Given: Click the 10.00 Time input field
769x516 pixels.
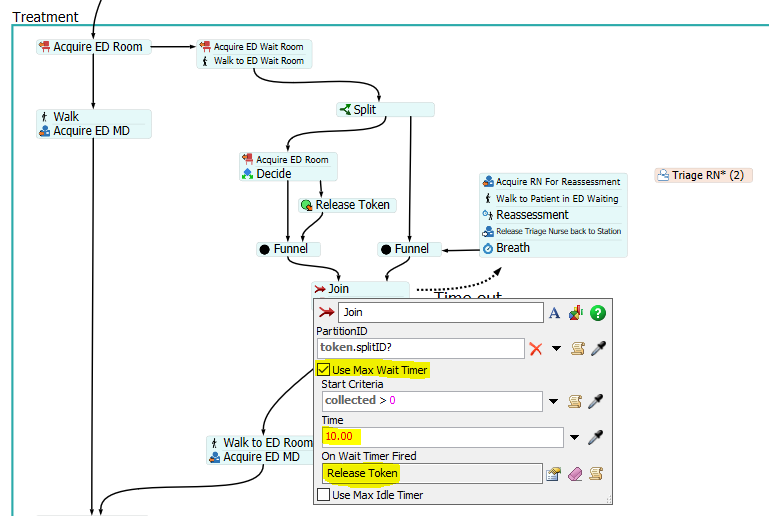Looking at the screenshot, I should (442, 437).
